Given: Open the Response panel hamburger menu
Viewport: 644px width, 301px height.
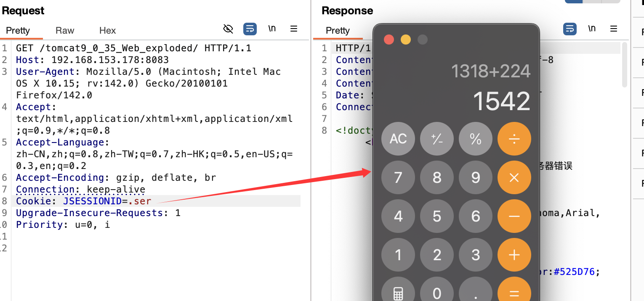Looking at the screenshot, I should pos(614,29).
